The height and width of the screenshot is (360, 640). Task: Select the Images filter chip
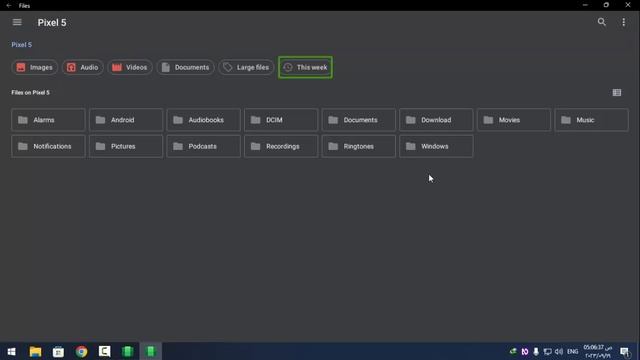[34, 67]
